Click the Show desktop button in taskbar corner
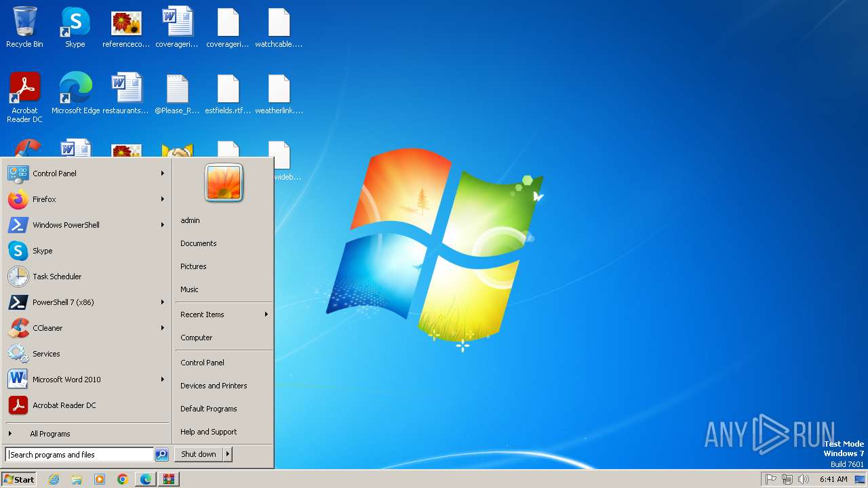This screenshot has height=488, width=868. pos(860,479)
